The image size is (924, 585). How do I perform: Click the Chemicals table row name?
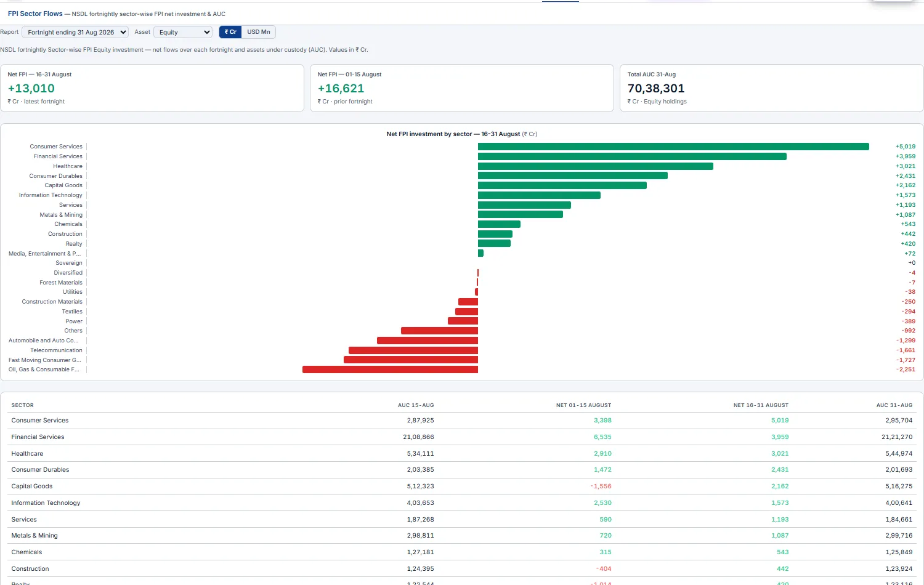click(x=26, y=552)
